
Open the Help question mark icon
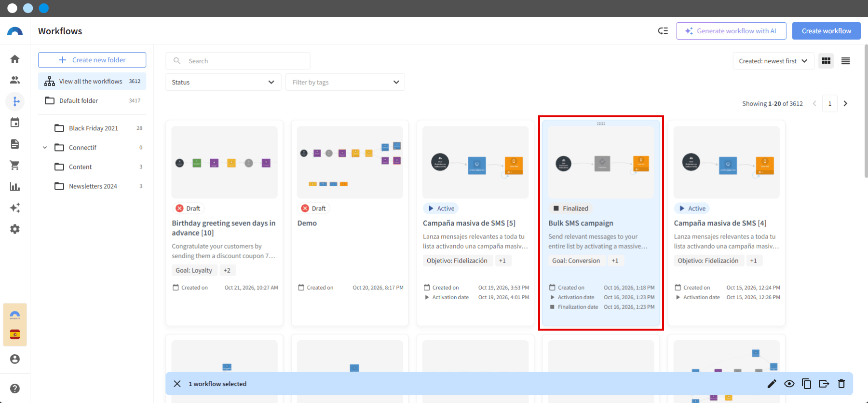pyautogui.click(x=15, y=389)
